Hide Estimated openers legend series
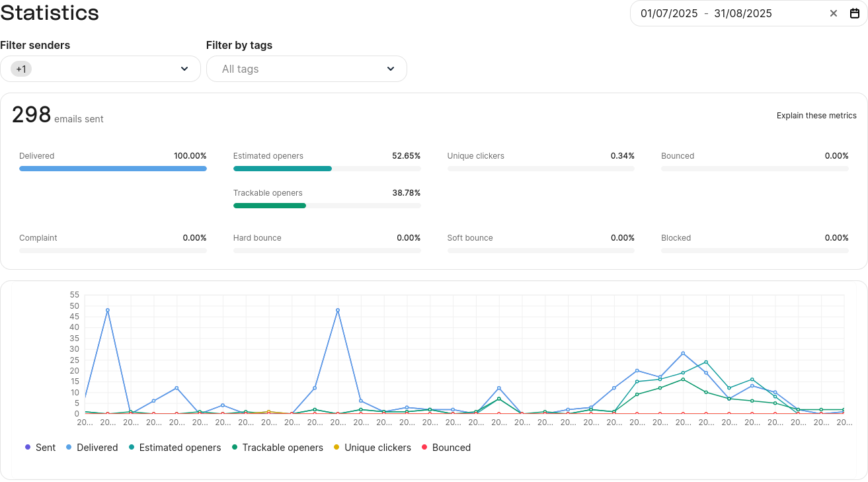Viewport: 868px width, 482px height. click(x=174, y=448)
